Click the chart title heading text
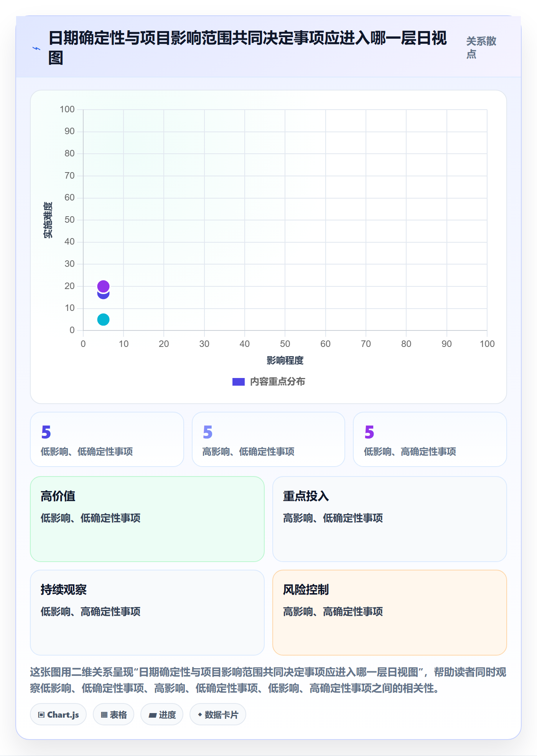 tap(247, 48)
